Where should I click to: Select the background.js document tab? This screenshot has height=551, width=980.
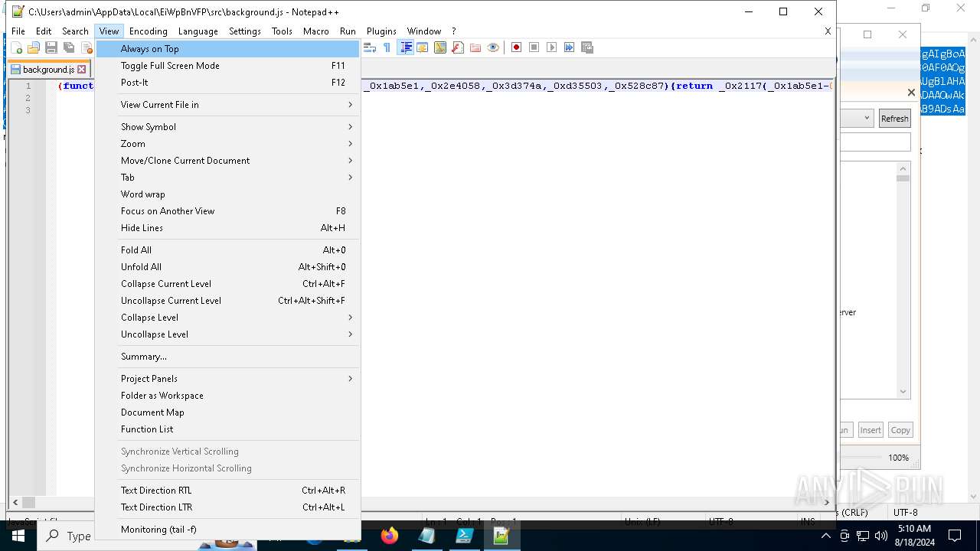pos(48,69)
